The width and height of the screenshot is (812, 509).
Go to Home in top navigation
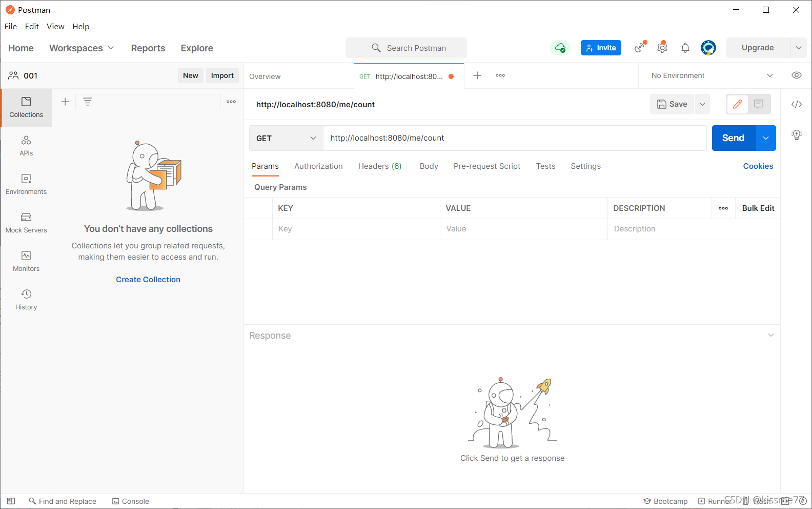21,48
